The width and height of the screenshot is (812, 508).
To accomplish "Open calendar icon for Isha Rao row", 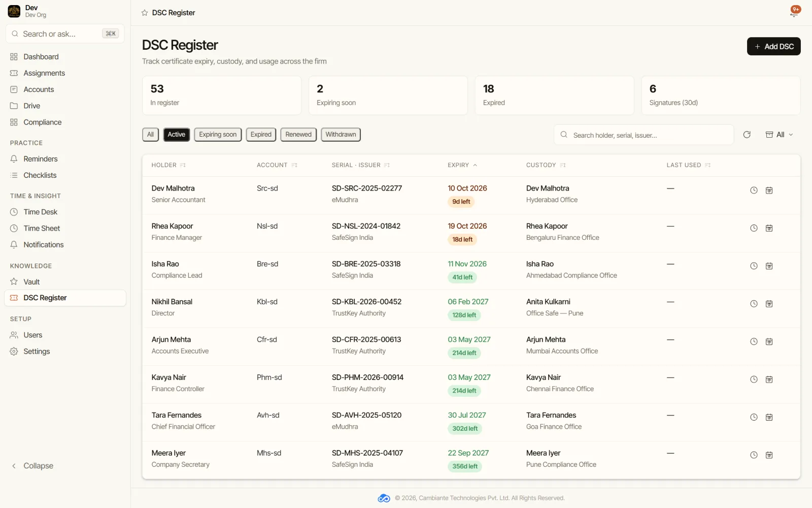I will point(769,266).
